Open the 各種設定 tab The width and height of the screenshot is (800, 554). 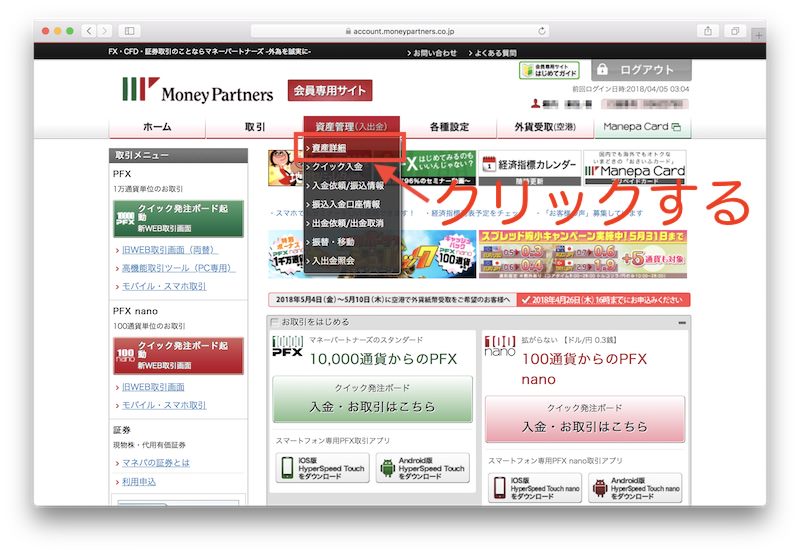(x=449, y=127)
